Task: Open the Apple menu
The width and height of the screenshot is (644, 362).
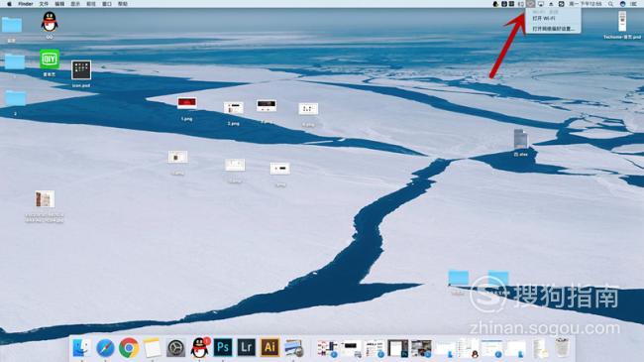Action: [9, 4]
